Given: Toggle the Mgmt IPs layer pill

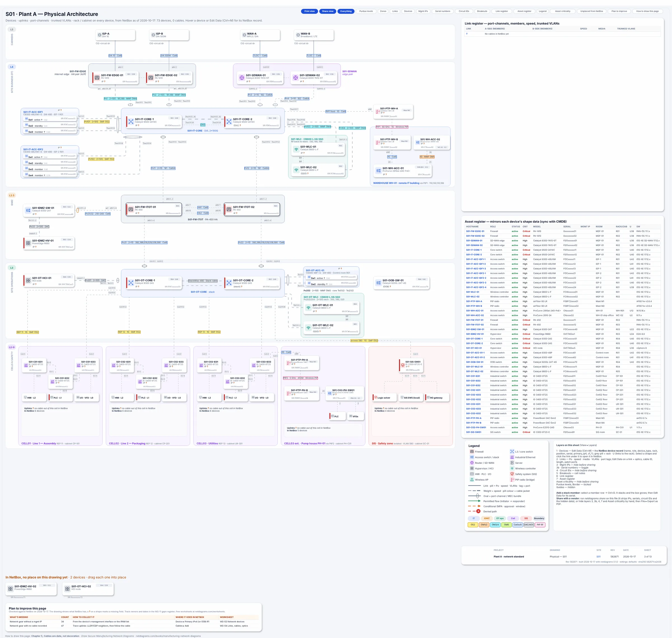Looking at the screenshot, I should coord(423,11).
